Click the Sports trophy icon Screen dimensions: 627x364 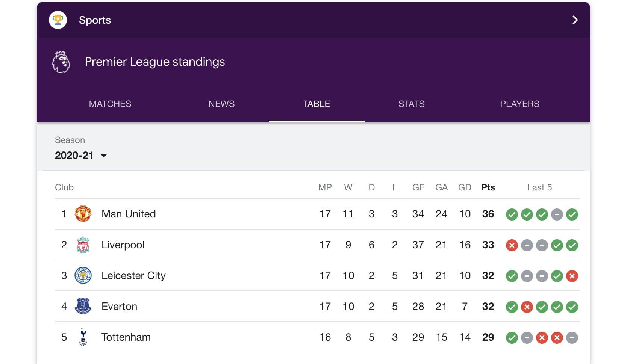[58, 20]
